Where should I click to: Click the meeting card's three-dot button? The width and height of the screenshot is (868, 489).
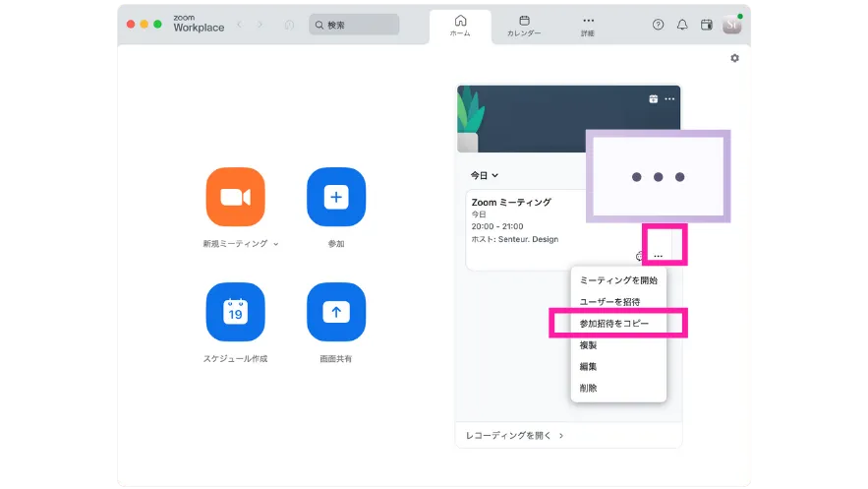click(658, 256)
